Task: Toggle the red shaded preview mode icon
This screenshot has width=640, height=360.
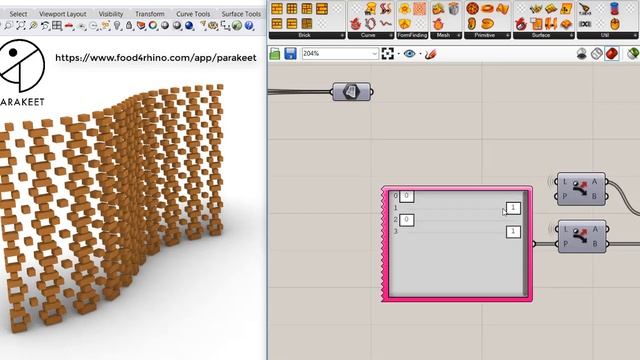Action: 611,53
